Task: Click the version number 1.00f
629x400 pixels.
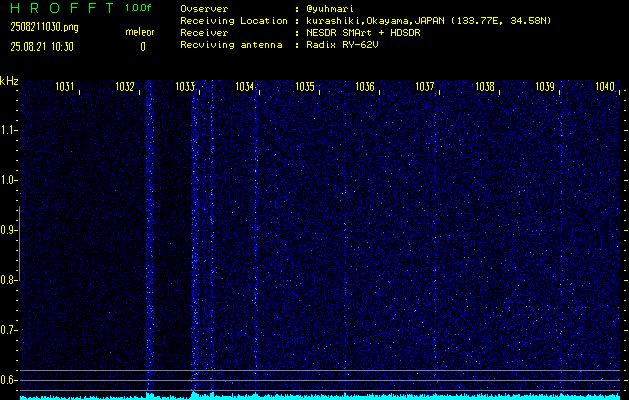Action: tap(138, 8)
